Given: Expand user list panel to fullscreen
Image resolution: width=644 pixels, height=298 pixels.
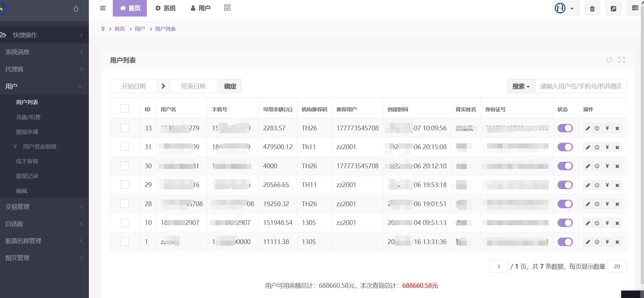Looking at the screenshot, I should pos(622,60).
